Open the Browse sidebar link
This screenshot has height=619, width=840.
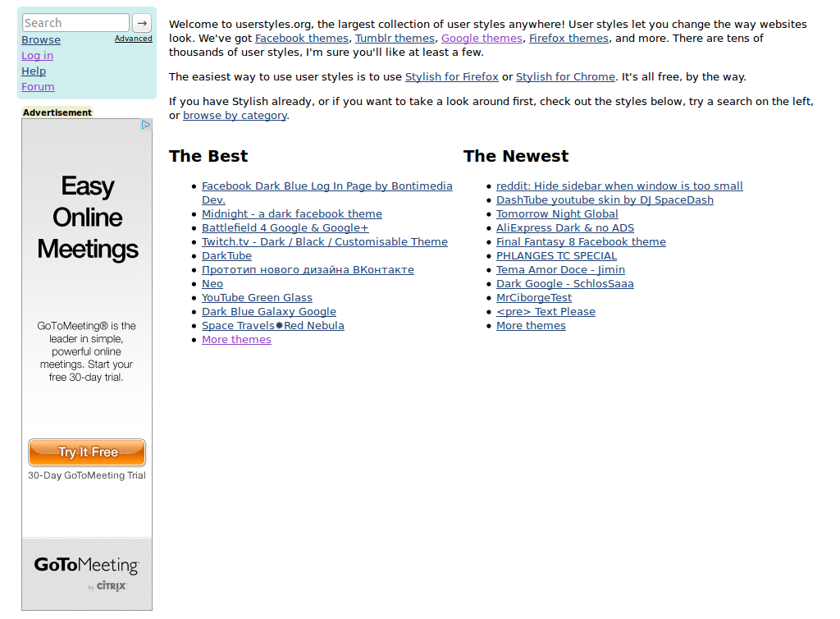coord(41,40)
